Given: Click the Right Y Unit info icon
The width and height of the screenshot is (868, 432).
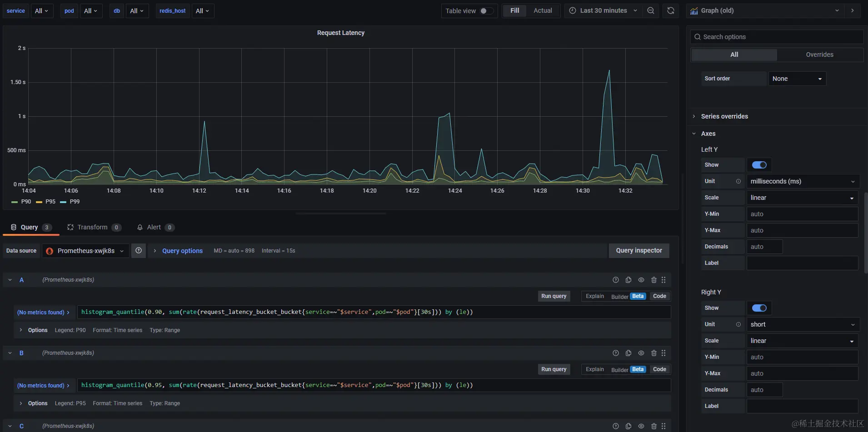Looking at the screenshot, I should [738, 324].
